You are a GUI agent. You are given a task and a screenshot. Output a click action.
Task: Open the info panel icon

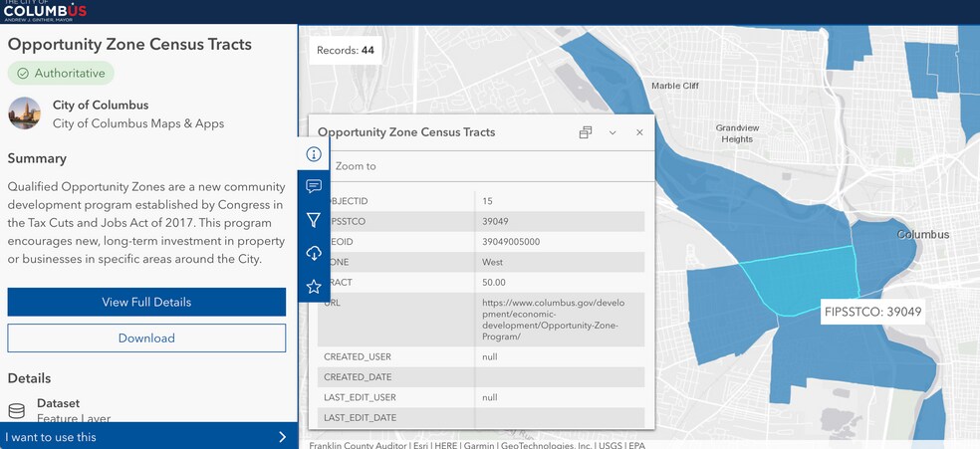coord(314,153)
